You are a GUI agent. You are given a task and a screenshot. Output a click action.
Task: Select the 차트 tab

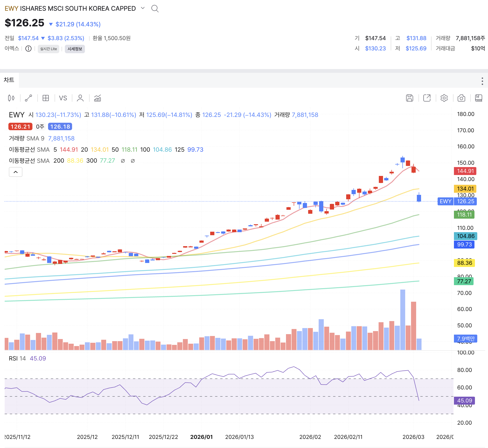(9, 80)
